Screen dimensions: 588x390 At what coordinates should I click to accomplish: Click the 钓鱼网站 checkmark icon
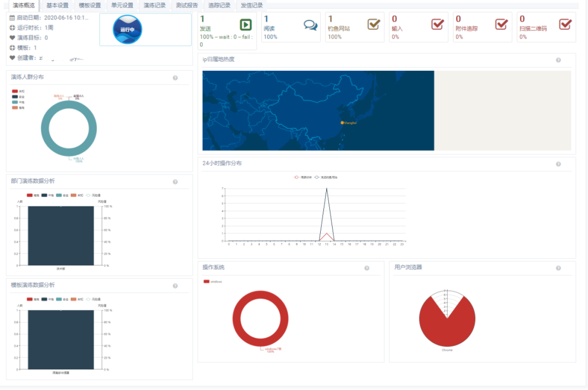(373, 25)
